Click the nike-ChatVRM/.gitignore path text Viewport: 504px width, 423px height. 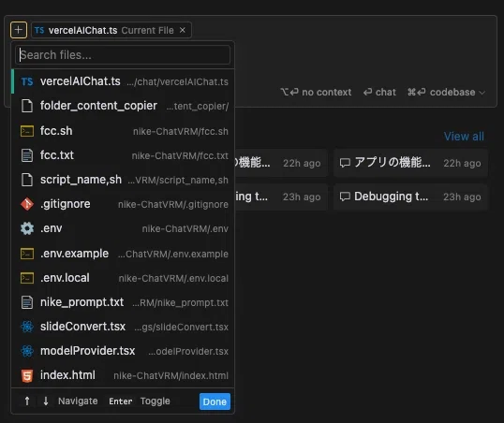pos(173,204)
